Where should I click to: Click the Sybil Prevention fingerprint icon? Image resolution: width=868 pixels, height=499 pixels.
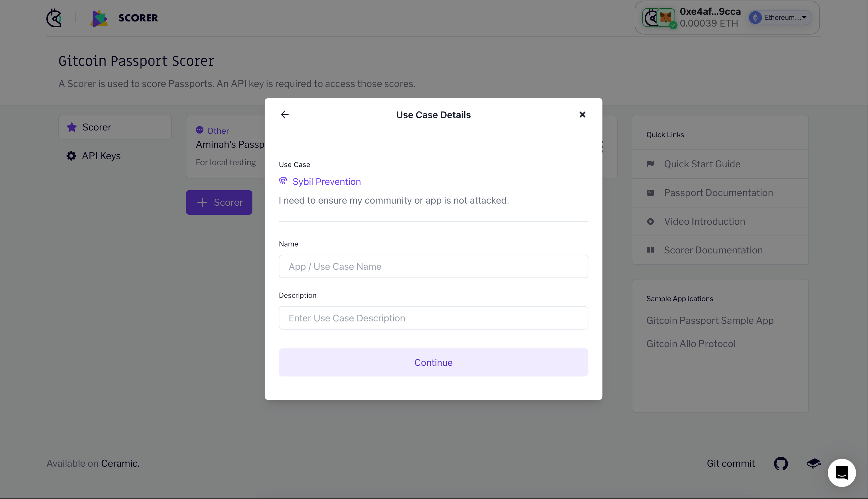tap(283, 181)
